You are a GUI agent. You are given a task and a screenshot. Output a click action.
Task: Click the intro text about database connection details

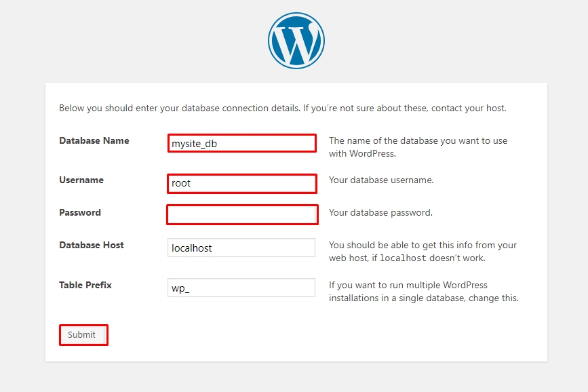pyautogui.click(x=283, y=108)
